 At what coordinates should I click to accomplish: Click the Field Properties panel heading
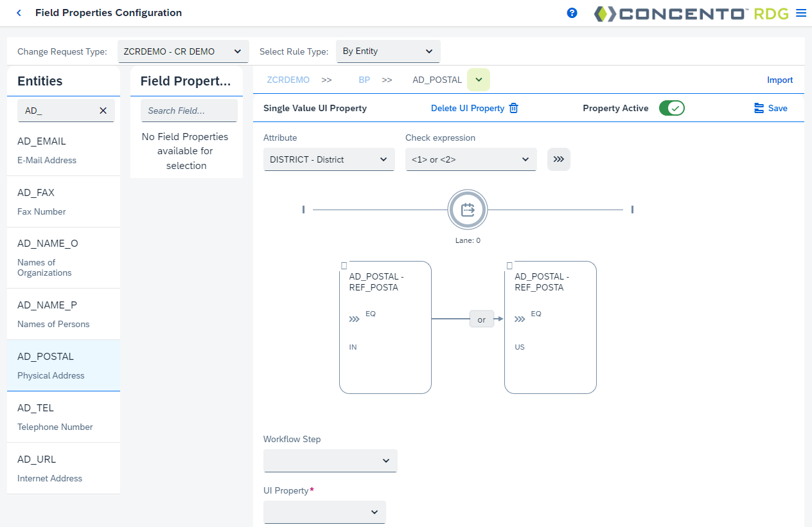click(x=186, y=81)
